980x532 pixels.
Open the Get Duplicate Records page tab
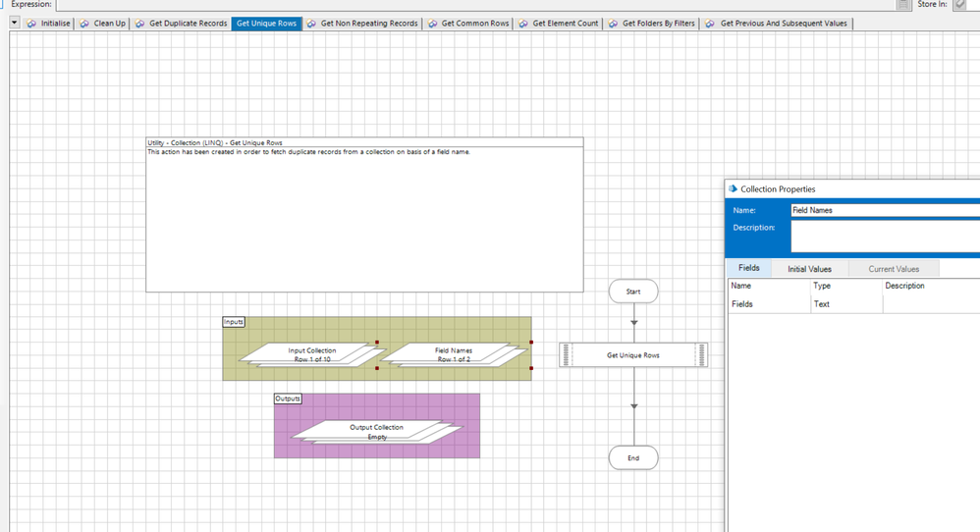[188, 24]
